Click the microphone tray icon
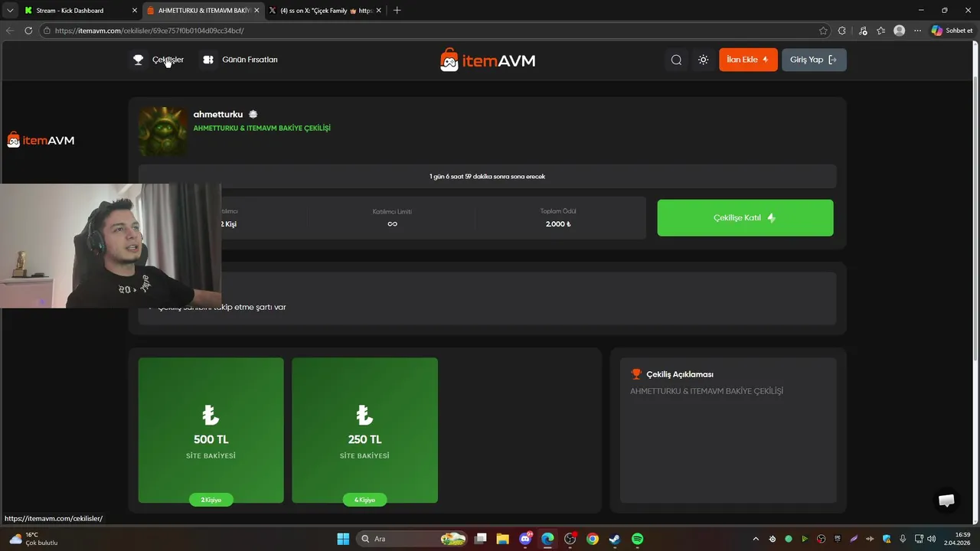This screenshot has height=551, width=980. (903, 539)
